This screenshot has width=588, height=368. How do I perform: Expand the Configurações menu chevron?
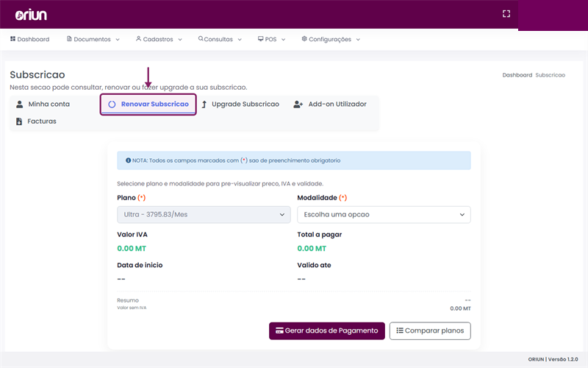pyautogui.click(x=358, y=40)
